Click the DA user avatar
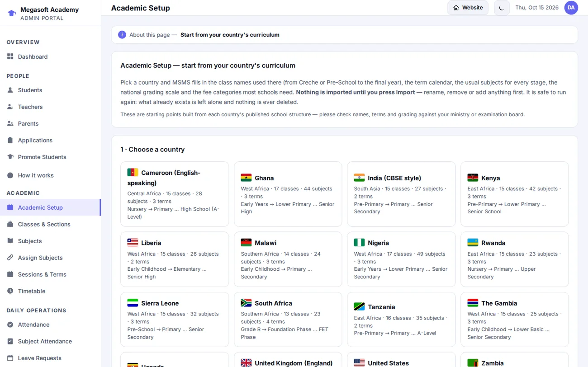This screenshot has width=588, height=367. (571, 8)
